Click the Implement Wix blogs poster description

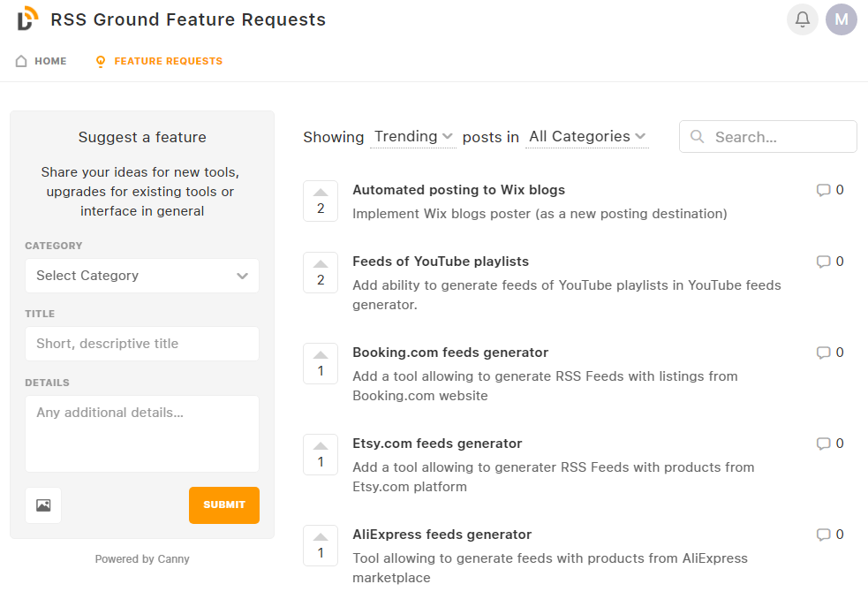click(540, 214)
